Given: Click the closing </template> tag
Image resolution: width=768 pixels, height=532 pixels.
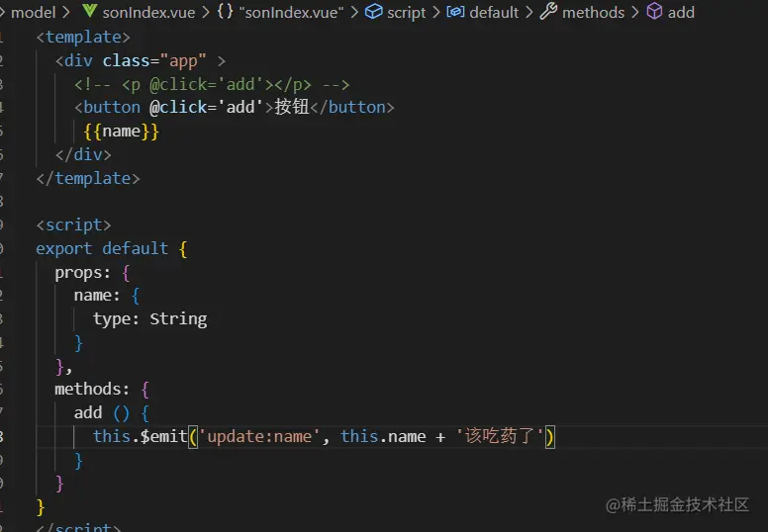Looking at the screenshot, I should (88, 178).
